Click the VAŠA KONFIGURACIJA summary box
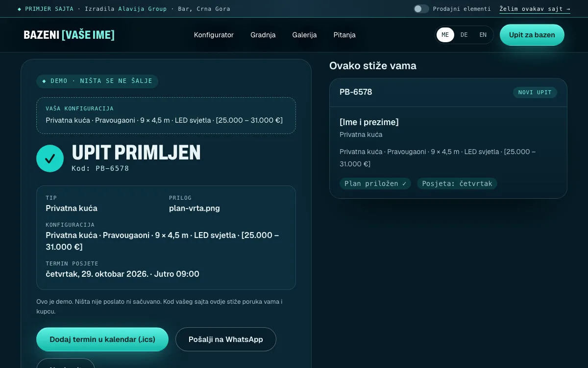This screenshot has height=368, width=588. (x=166, y=115)
